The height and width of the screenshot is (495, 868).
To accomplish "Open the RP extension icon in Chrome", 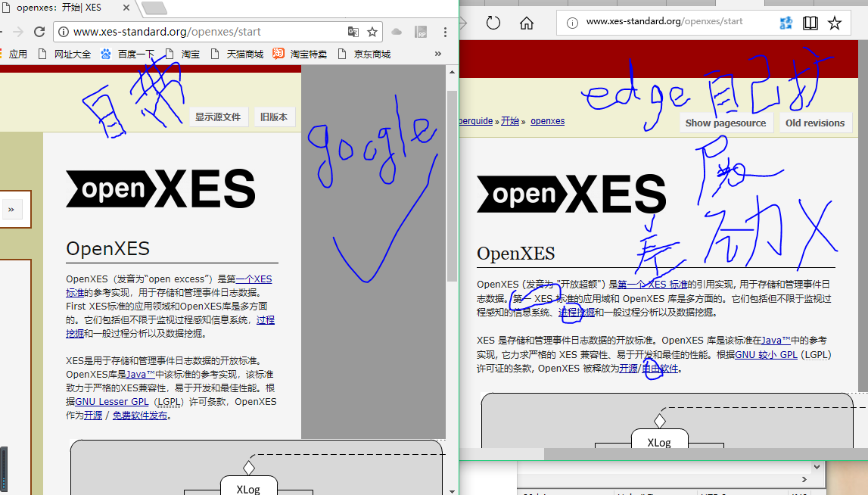I will coord(421,32).
